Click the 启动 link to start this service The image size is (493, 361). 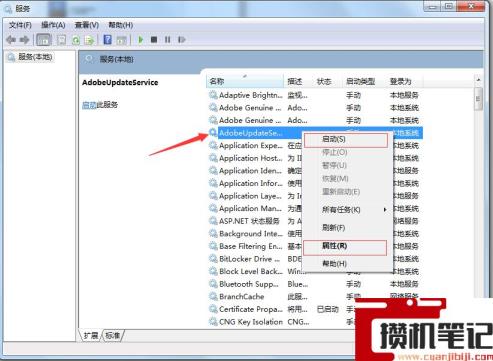click(89, 105)
